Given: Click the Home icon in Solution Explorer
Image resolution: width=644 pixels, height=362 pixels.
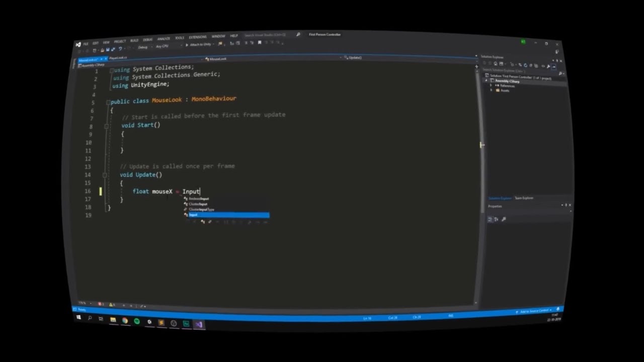Looking at the screenshot, I should tap(496, 64).
